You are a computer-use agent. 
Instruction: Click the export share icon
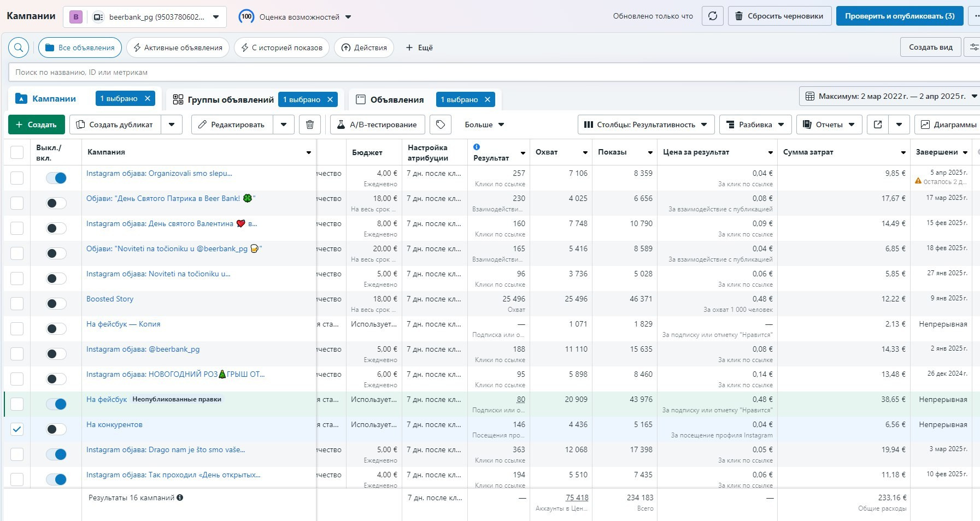(x=878, y=125)
